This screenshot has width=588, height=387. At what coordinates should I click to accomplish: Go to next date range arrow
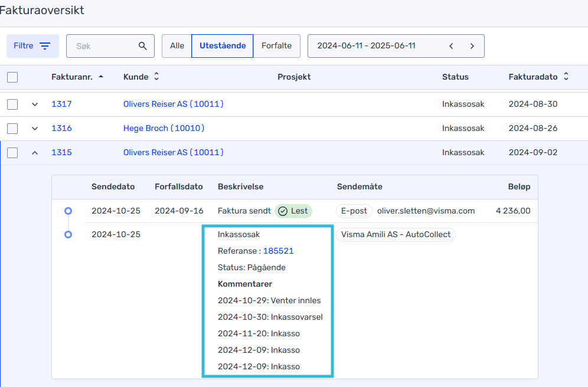[x=472, y=46]
